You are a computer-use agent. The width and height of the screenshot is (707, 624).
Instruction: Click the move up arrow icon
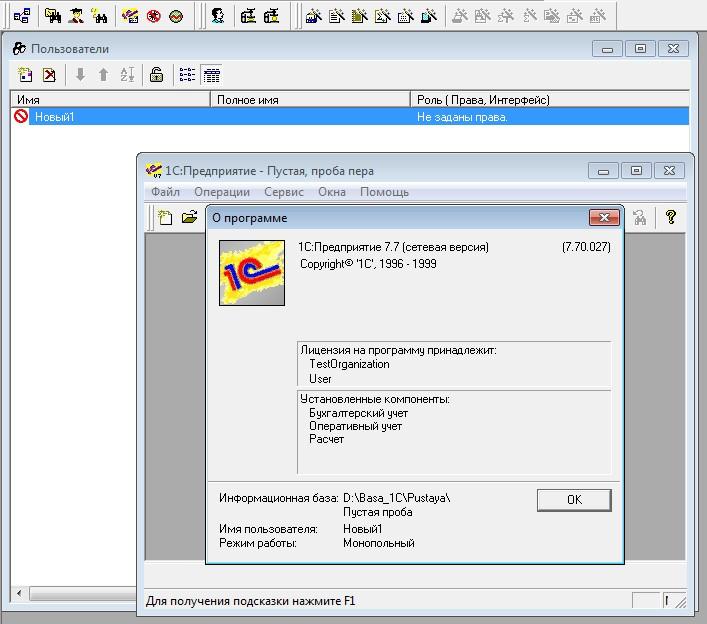pyautogui.click(x=103, y=75)
